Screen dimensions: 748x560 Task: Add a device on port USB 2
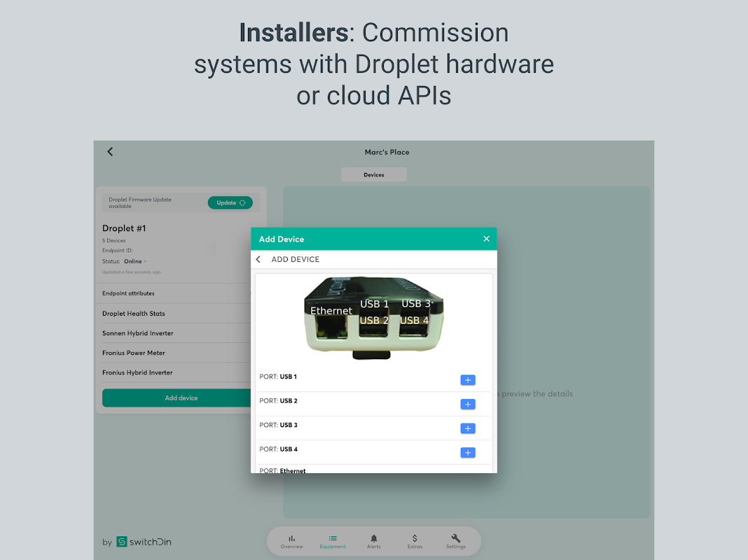pos(468,404)
